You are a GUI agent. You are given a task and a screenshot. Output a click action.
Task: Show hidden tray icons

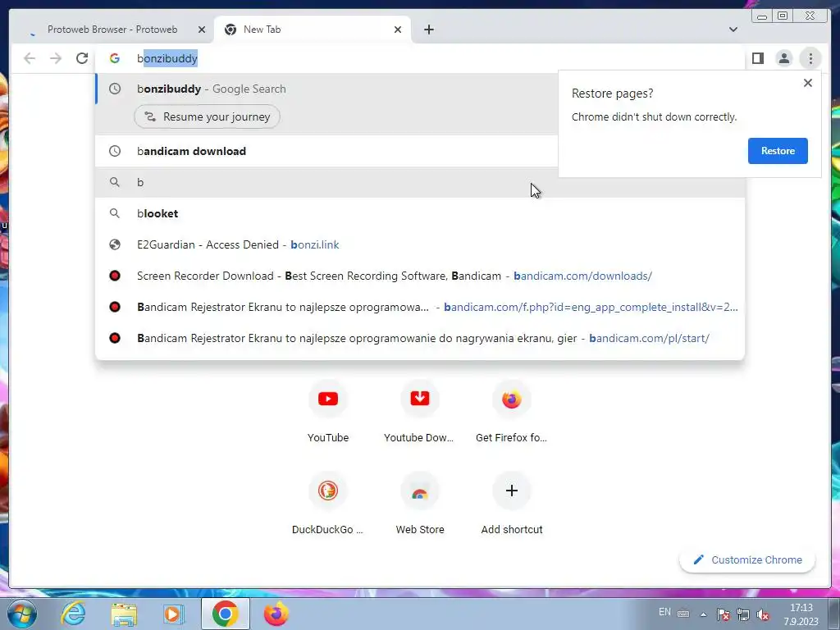703,614
